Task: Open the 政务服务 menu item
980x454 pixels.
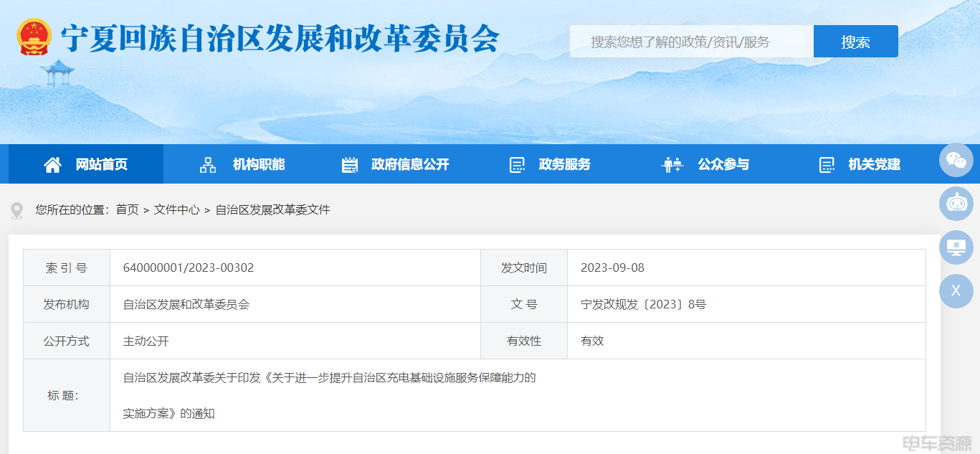Action: tap(564, 164)
